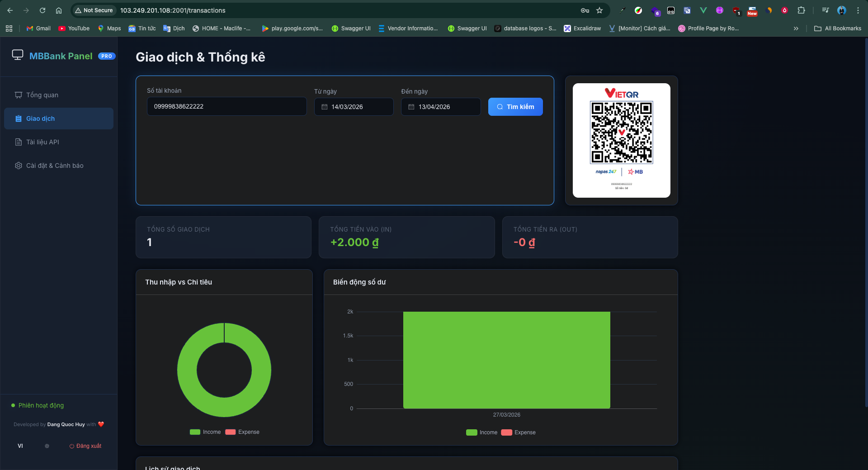
Task: Toggle light/dark theme sun icon
Action: pos(47,446)
